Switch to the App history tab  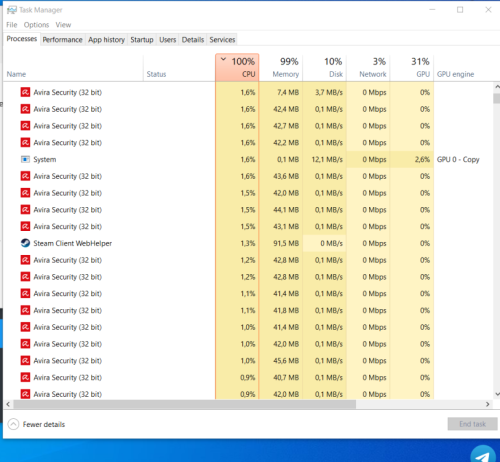(106, 40)
